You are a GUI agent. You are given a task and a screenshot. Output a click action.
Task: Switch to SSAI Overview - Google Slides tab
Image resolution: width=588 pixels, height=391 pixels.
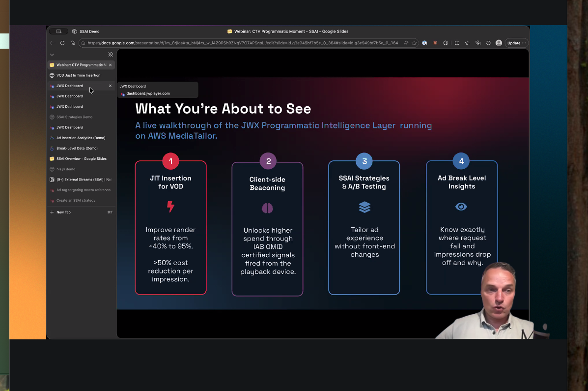click(x=81, y=158)
